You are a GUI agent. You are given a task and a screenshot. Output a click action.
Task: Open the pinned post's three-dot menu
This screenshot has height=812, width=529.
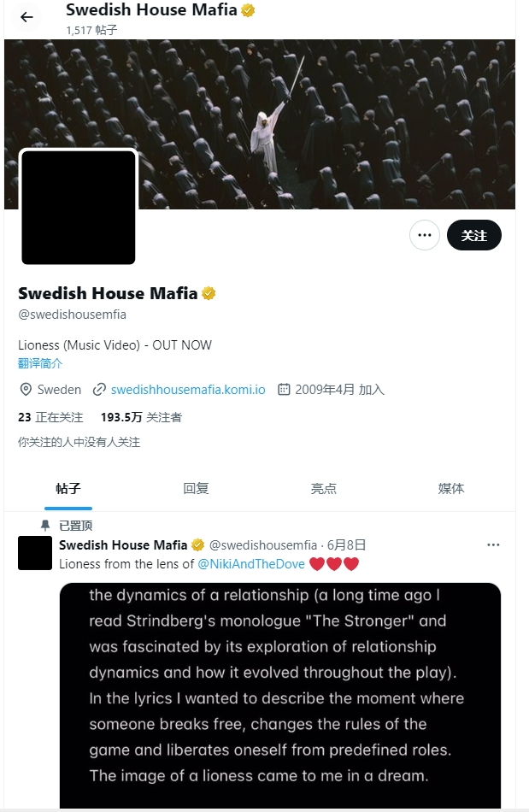493,544
